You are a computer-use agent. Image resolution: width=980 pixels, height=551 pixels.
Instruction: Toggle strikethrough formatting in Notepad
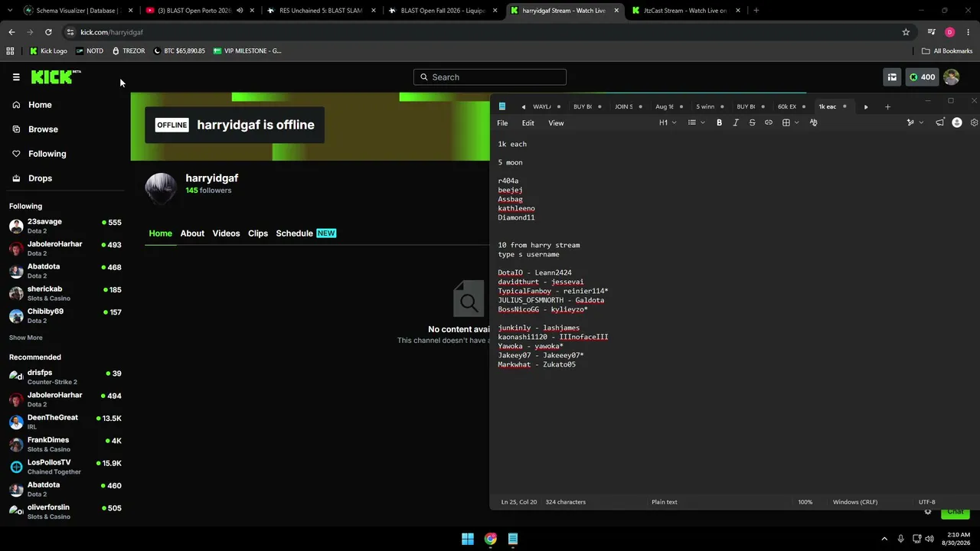point(752,122)
